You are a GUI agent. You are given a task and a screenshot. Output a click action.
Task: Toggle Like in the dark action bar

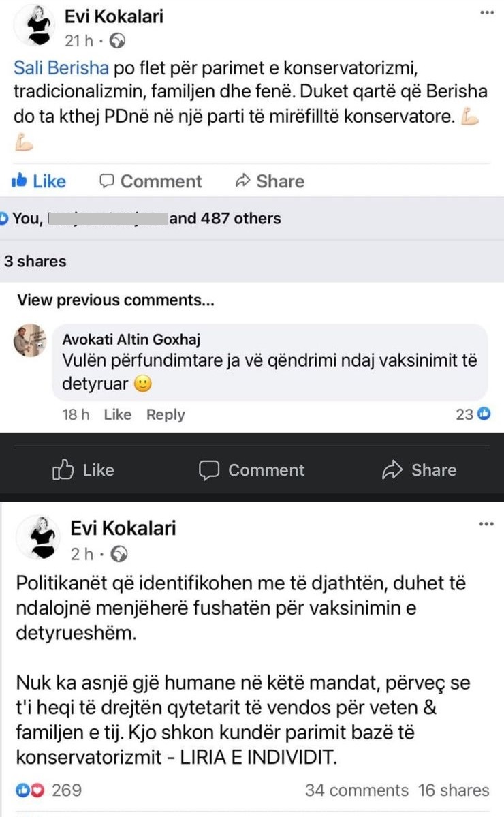82,470
